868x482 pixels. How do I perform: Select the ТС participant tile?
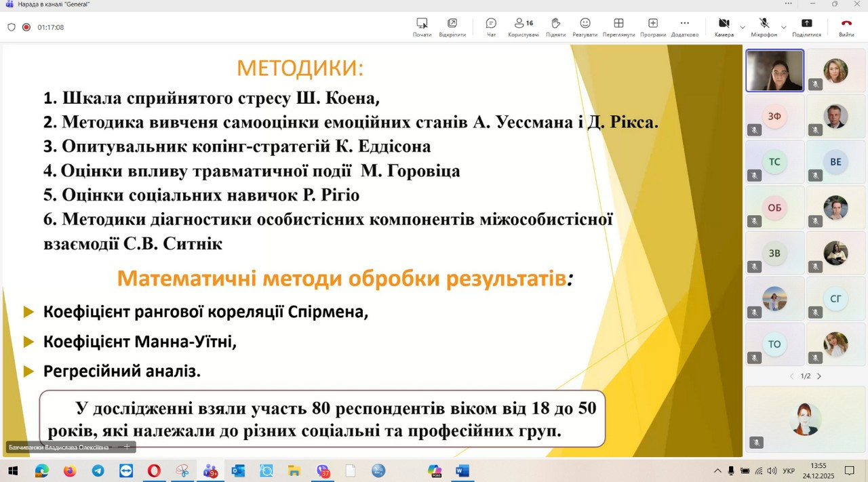tap(774, 162)
